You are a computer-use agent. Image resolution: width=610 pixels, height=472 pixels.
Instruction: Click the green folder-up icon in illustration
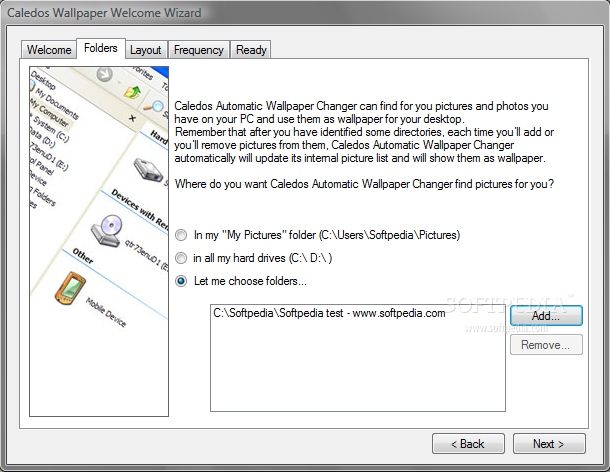(x=133, y=92)
